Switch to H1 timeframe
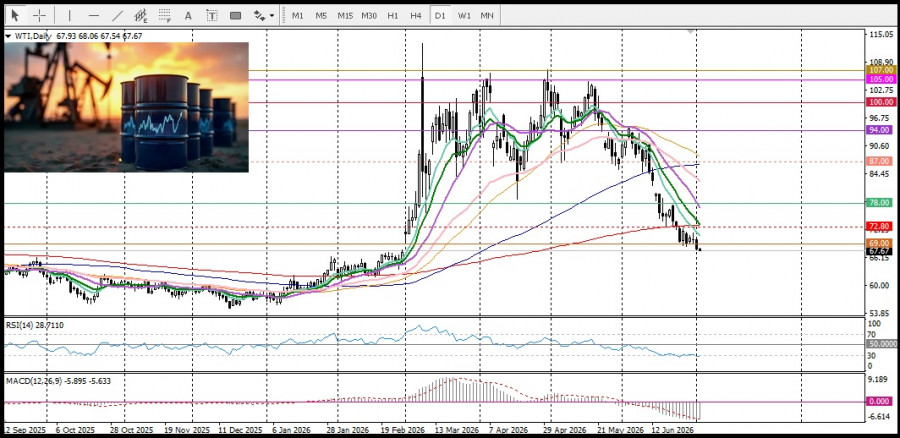 (393, 15)
